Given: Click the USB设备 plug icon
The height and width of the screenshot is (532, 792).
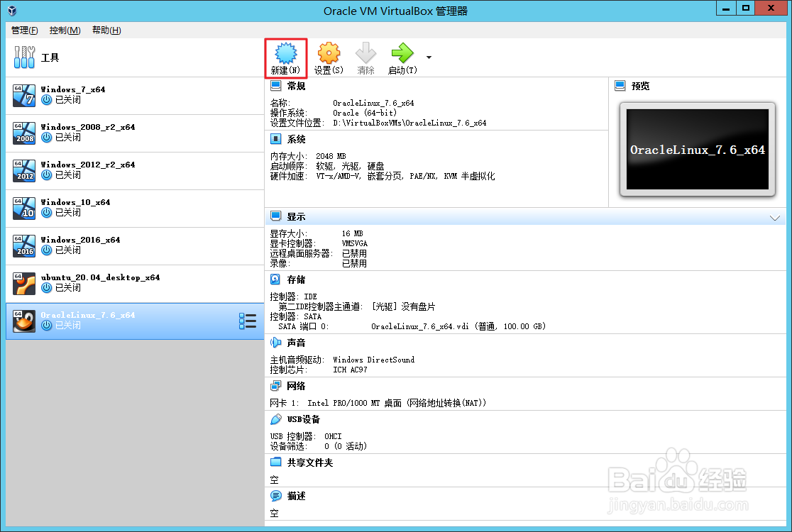Looking at the screenshot, I should pyautogui.click(x=276, y=419).
